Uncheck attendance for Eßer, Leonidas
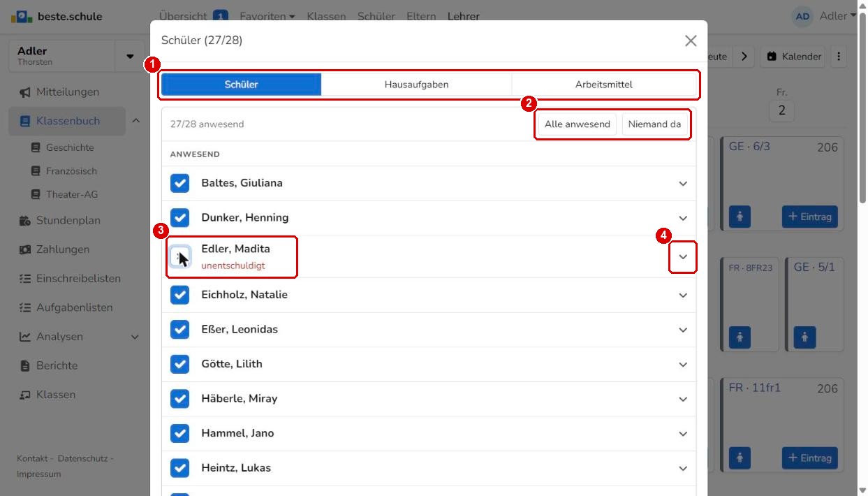 [x=180, y=329]
